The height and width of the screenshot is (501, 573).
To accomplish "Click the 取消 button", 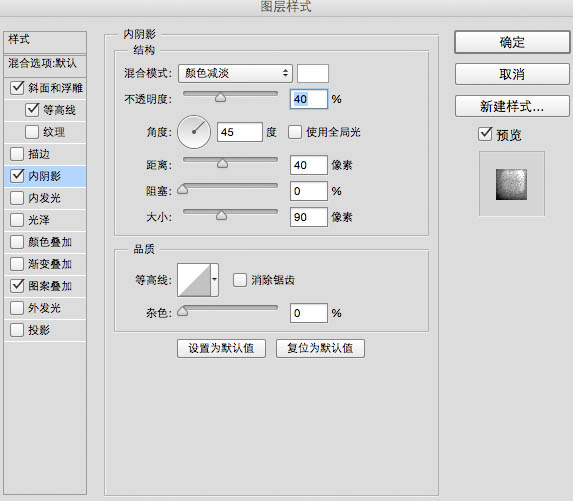I will pyautogui.click(x=512, y=75).
